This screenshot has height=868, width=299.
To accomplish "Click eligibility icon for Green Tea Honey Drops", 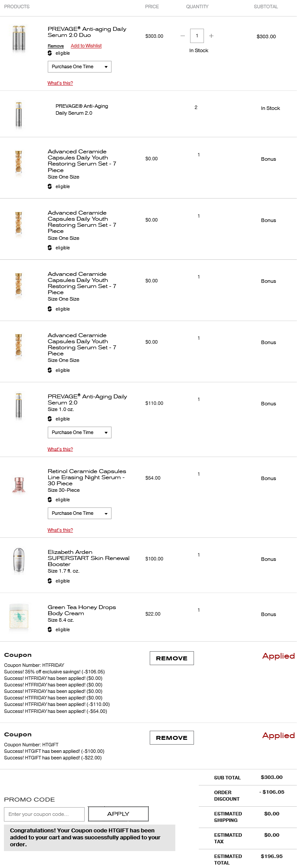I will click(x=50, y=629).
